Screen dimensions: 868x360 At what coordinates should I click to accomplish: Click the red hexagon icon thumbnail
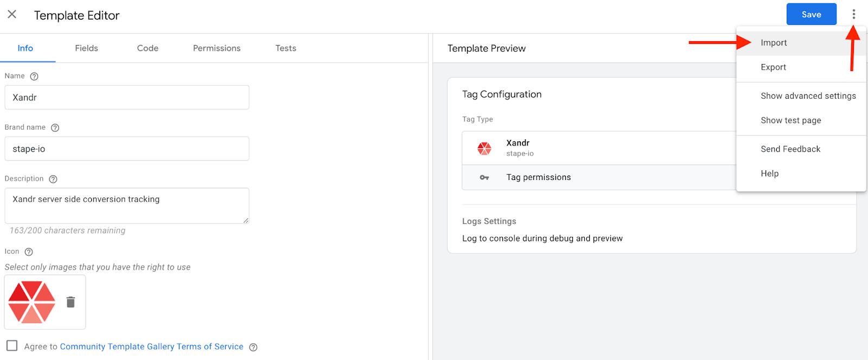(32, 302)
